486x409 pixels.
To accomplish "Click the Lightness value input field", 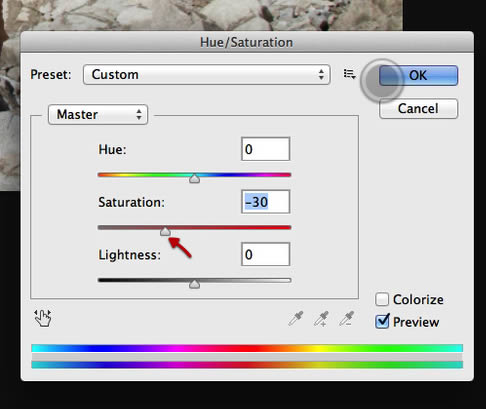I will click(x=266, y=254).
